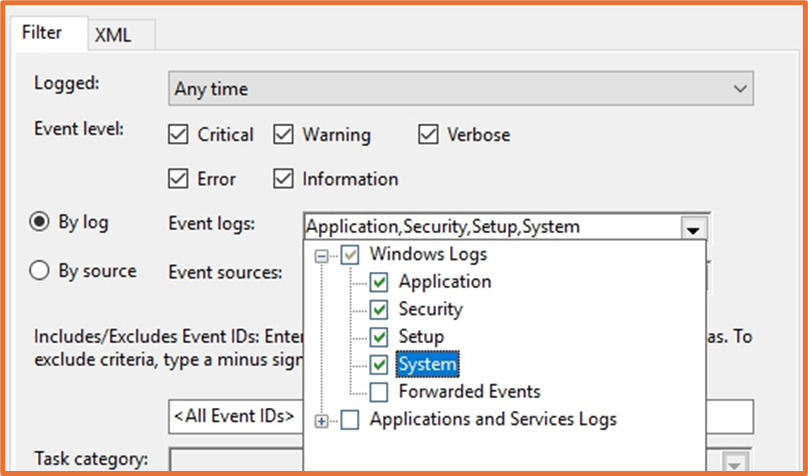Uncheck the Setup log checkbox
The image size is (808, 476).
(379, 337)
